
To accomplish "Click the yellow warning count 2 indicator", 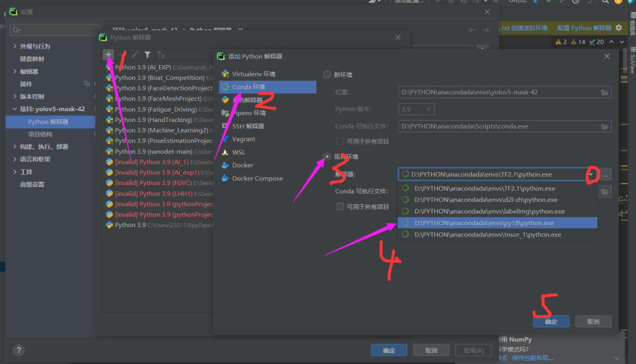I will pos(561,42).
